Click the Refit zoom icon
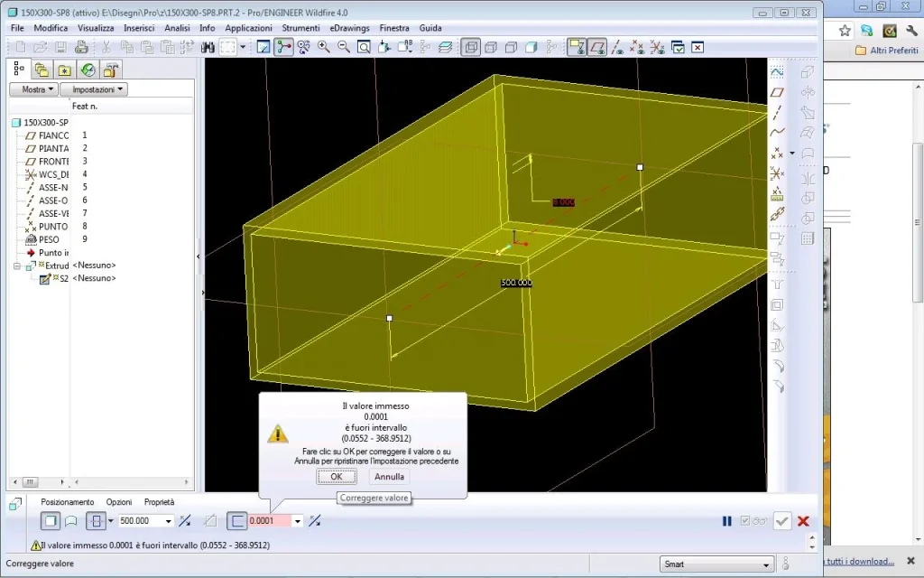This screenshot has width=924, height=578. tap(364, 47)
